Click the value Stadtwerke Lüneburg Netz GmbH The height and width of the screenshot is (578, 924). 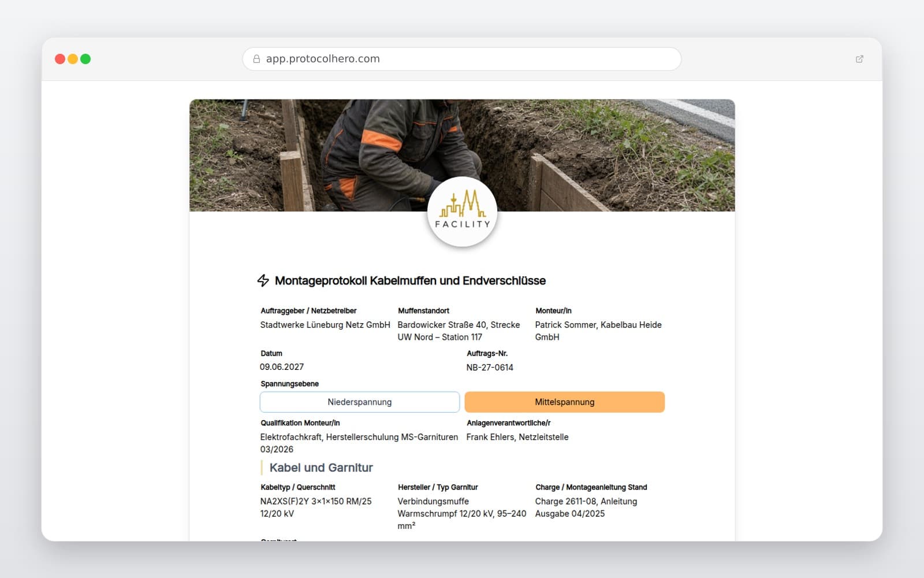coord(325,325)
